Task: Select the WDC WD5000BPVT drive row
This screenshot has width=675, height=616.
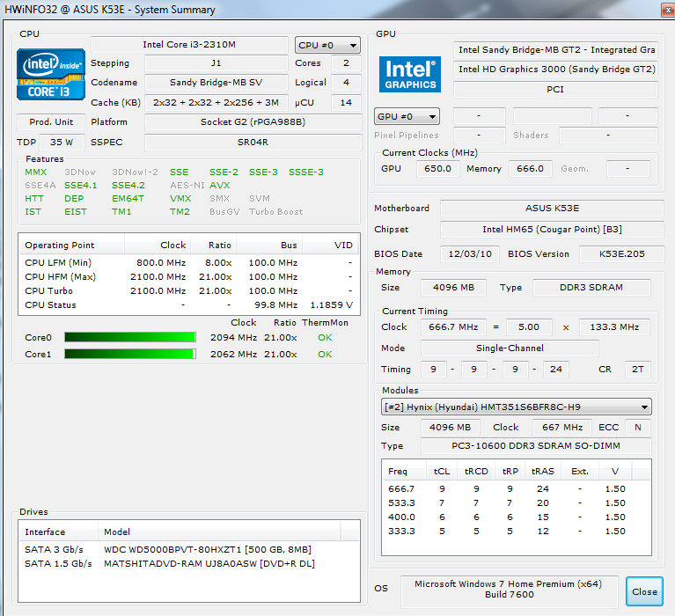Action: [188, 550]
